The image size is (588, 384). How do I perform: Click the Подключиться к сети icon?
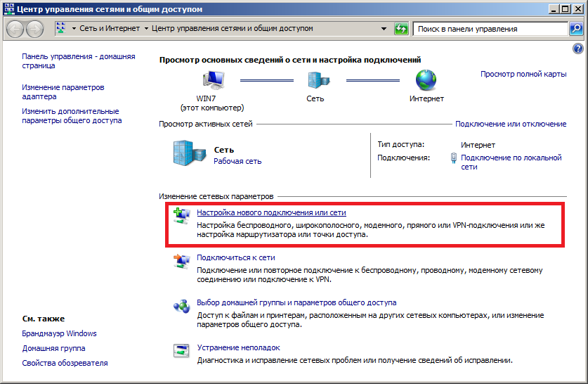[181, 262]
